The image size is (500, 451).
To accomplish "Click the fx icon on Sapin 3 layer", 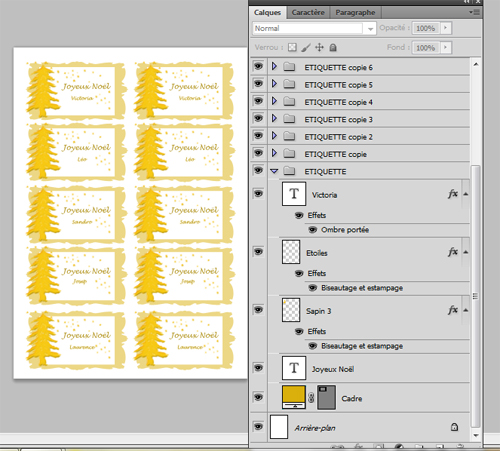I will pyautogui.click(x=453, y=310).
